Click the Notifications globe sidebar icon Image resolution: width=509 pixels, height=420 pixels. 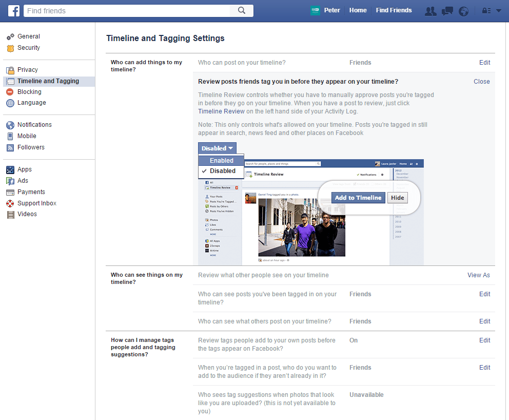(x=10, y=125)
